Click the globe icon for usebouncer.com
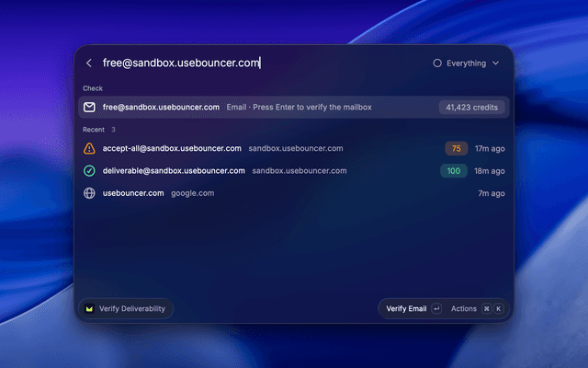The image size is (588, 368). 89,193
